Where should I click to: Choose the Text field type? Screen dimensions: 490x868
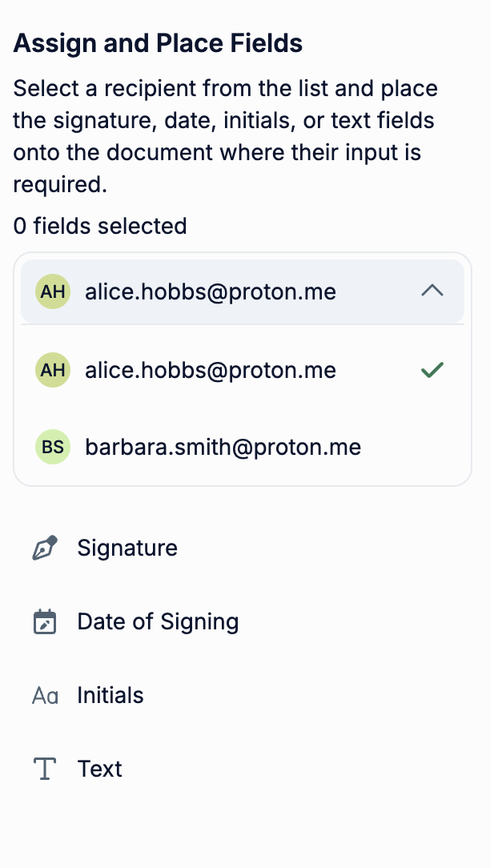100,770
